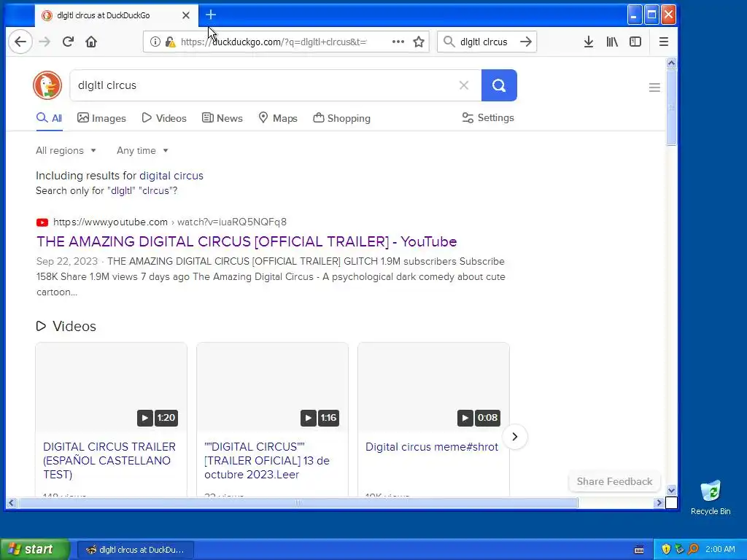This screenshot has height=560, width=747.
Task: Play the 1:20 video thumbnail
Action: click(111, 387)
